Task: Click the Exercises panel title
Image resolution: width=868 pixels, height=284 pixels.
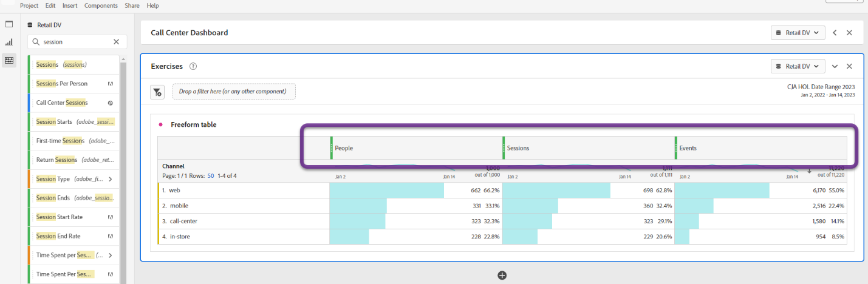Action: [x=167, y=66]
